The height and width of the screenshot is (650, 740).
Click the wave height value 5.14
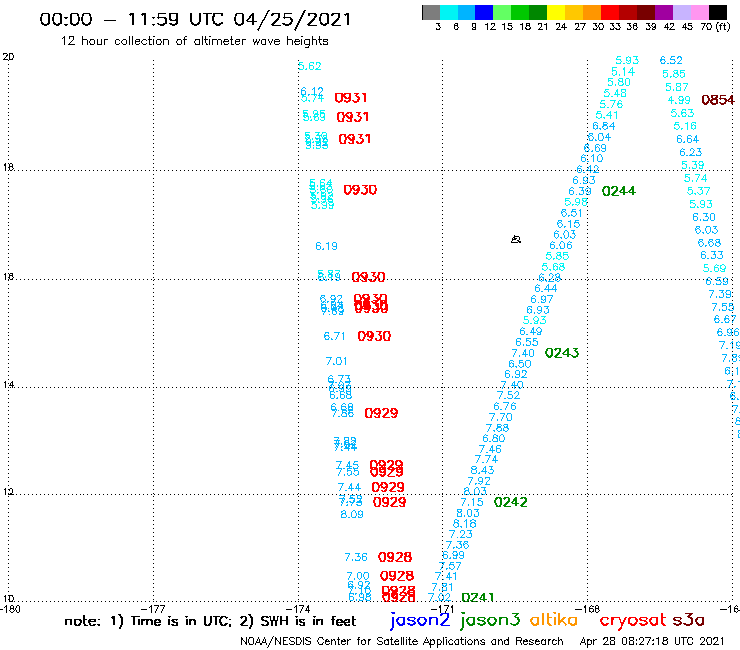click(x=623, y=72)
